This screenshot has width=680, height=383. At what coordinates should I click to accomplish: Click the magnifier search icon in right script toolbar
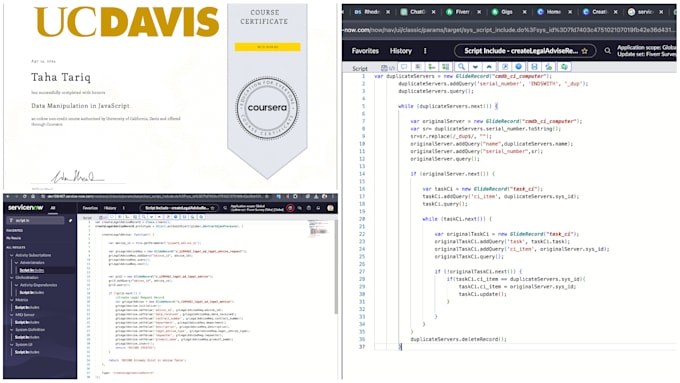click(x=461, y=67)
